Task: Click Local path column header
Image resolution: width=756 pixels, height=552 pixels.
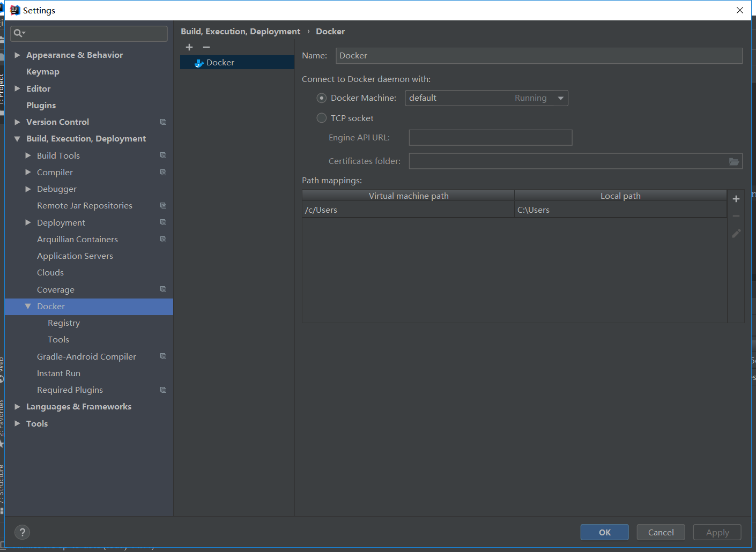Action: (x=620, y=196)
